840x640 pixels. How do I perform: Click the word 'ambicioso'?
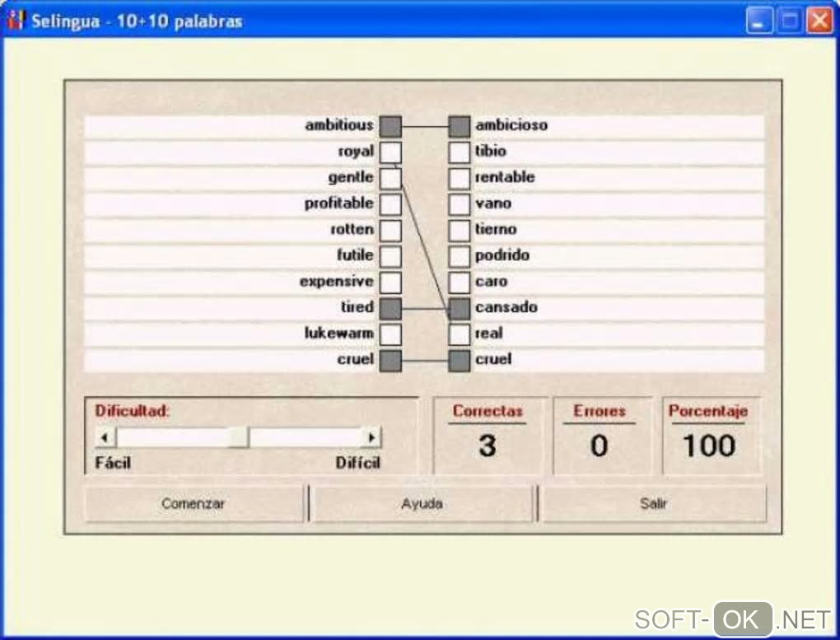[511, 125]
